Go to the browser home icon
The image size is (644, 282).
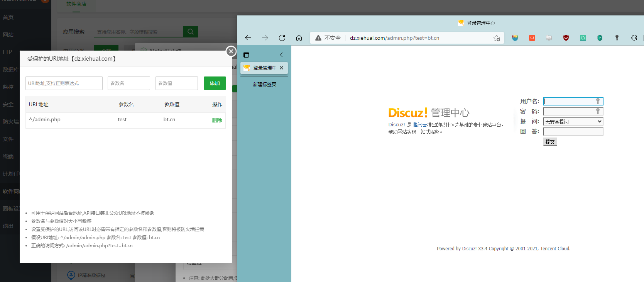[x=299, y=38]
